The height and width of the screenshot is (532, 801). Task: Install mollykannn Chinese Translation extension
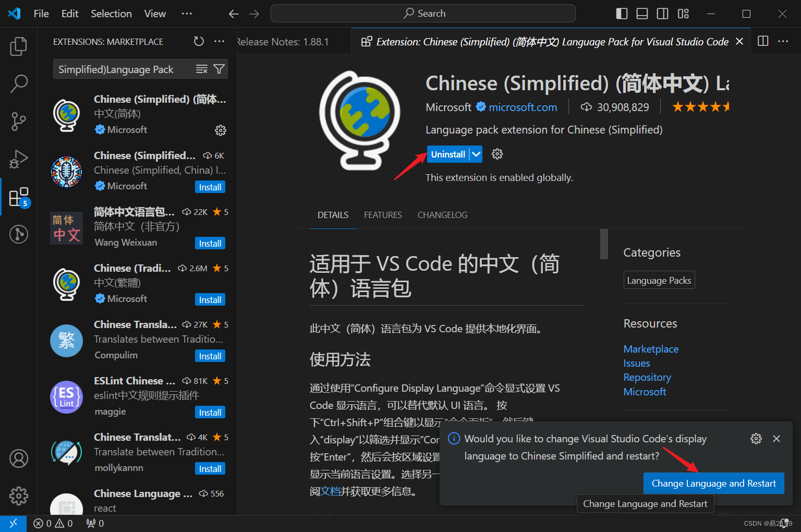coord(210,469)
